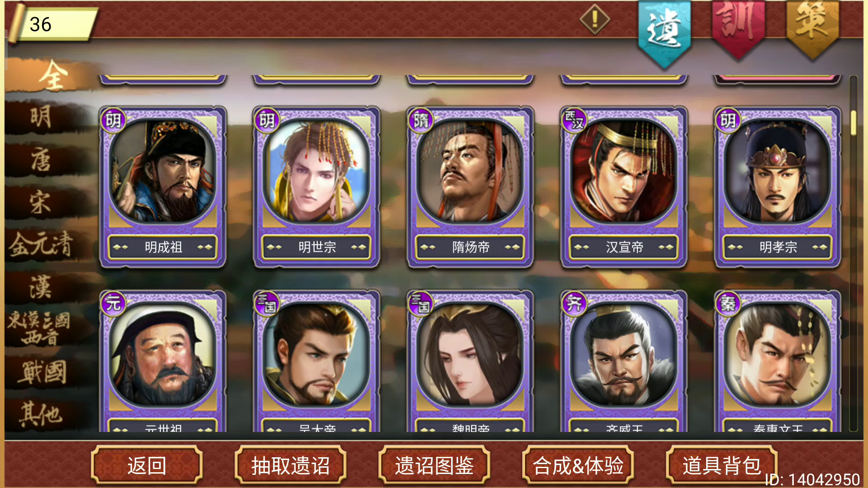868x488 pixels.
Task: Click the 秦 badge on the last card
Action: 728,303
